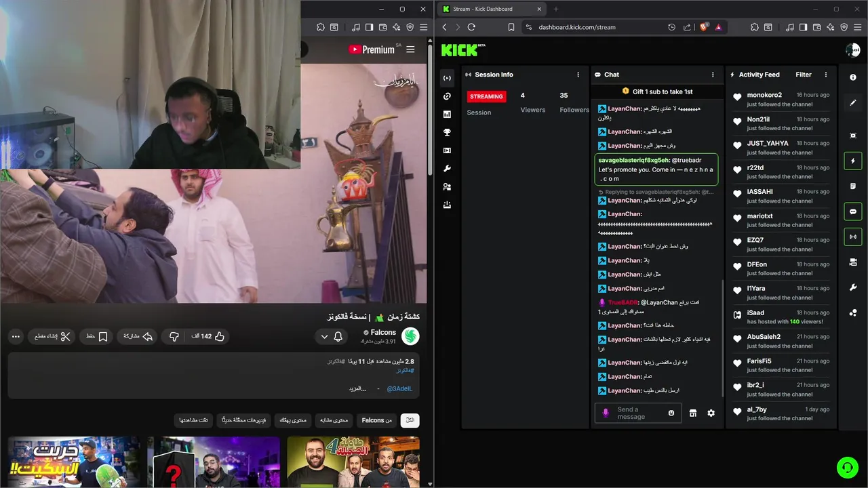Open Brave Wallet in Kick browser window
The height and width of the screenshot is (488, 868).
(816, 27)
